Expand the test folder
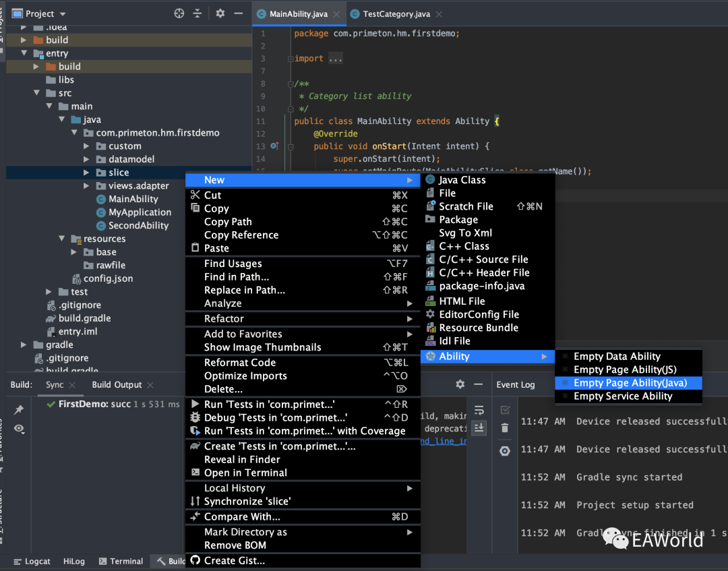 click(x=49, y=291)
